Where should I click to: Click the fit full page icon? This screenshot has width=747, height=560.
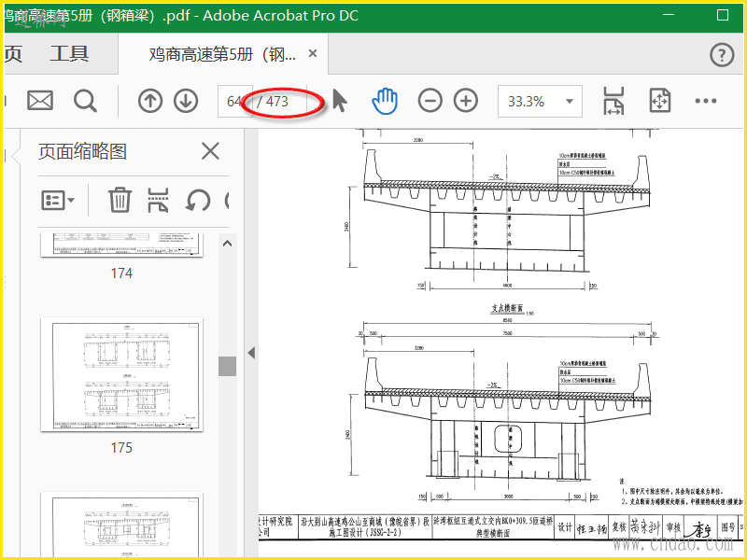pyautogui.click(x=660, y=101)
